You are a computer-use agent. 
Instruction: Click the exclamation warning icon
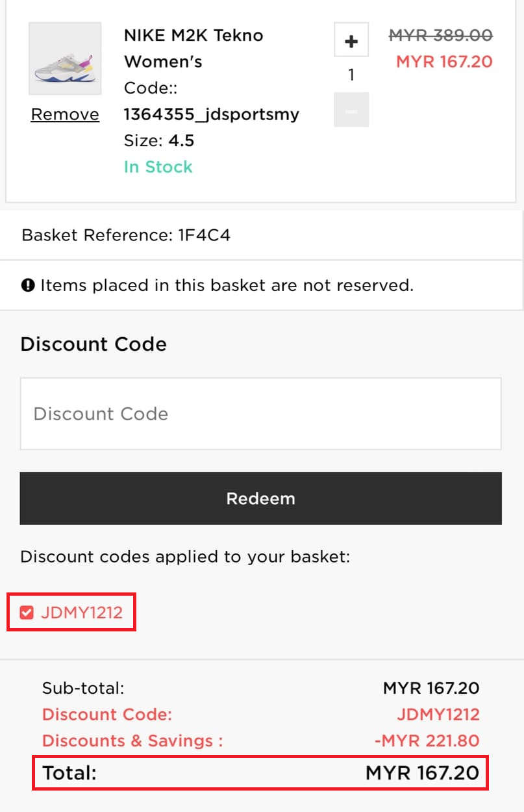(x=28, y=285)
